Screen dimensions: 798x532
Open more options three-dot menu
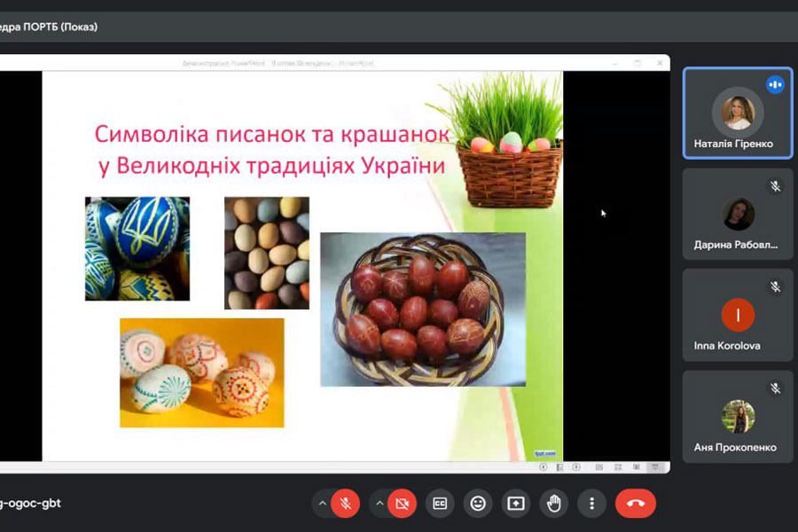click(x=591, y=504)
